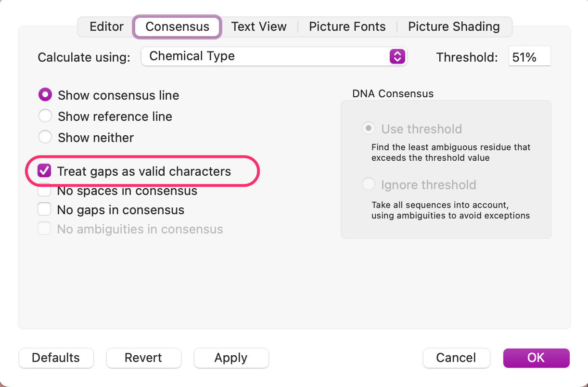588x387 pixels.
Task: Enable No gaps in consensus
Action: pyautogui.click(x=44, y=209)
